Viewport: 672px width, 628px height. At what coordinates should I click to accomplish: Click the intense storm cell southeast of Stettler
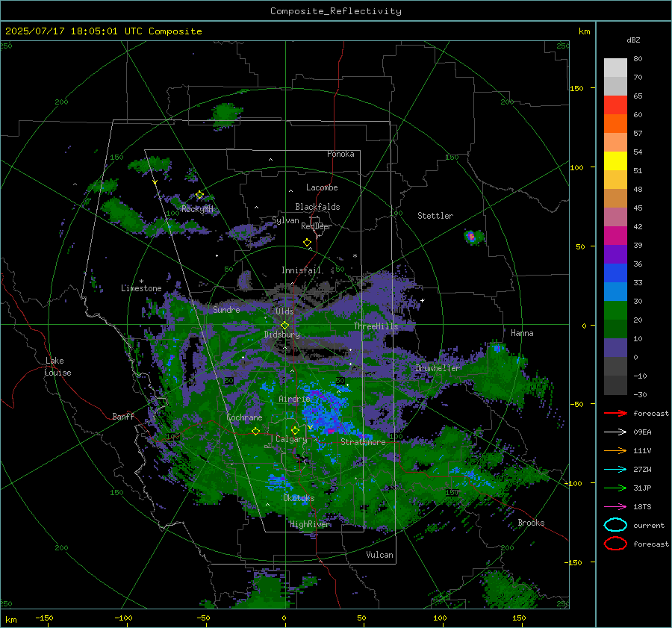tap(473, 237)
